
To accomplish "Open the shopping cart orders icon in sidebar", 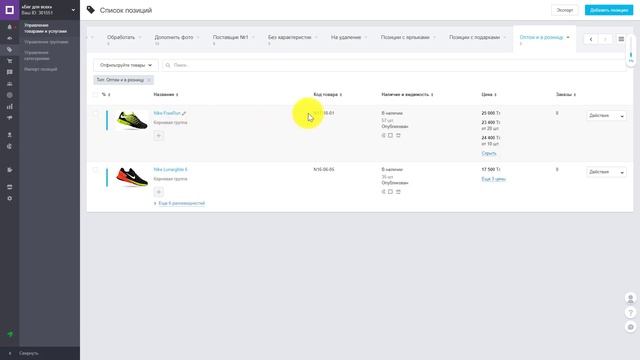I will (x=9, y=61).
